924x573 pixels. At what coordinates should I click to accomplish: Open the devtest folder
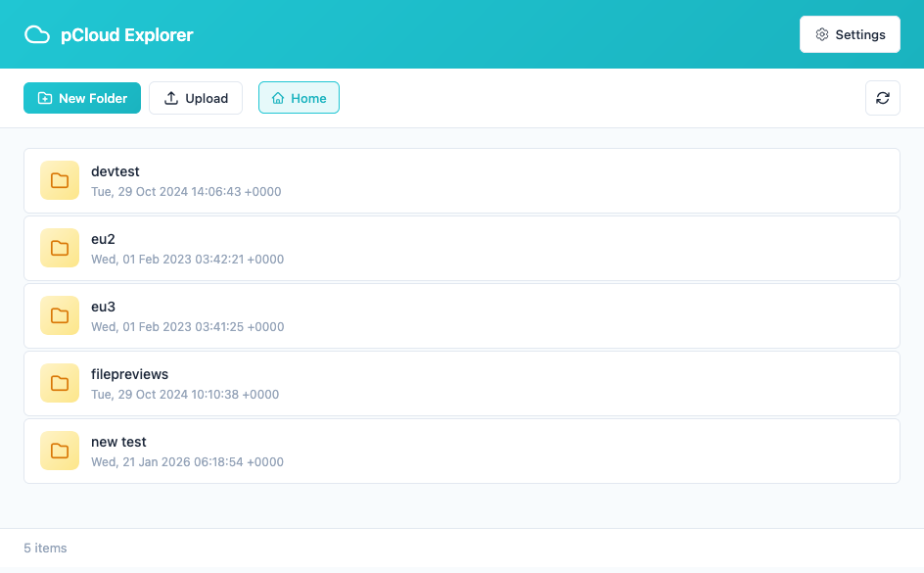[x=392, y=180]
